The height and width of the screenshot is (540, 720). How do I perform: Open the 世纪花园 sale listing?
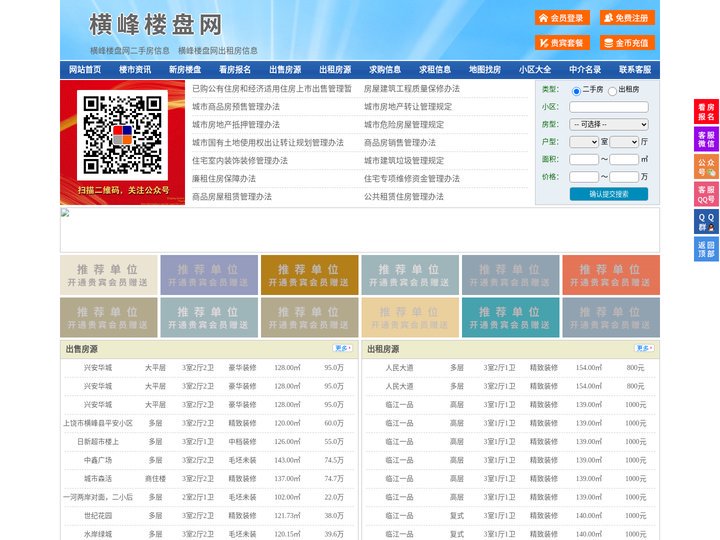(98, 516)
